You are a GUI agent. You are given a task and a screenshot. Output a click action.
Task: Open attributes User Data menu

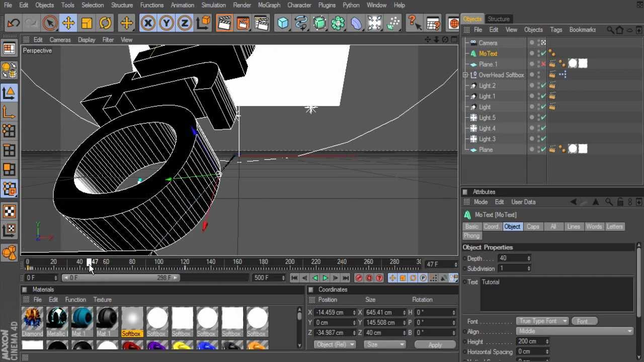(523, 202)
